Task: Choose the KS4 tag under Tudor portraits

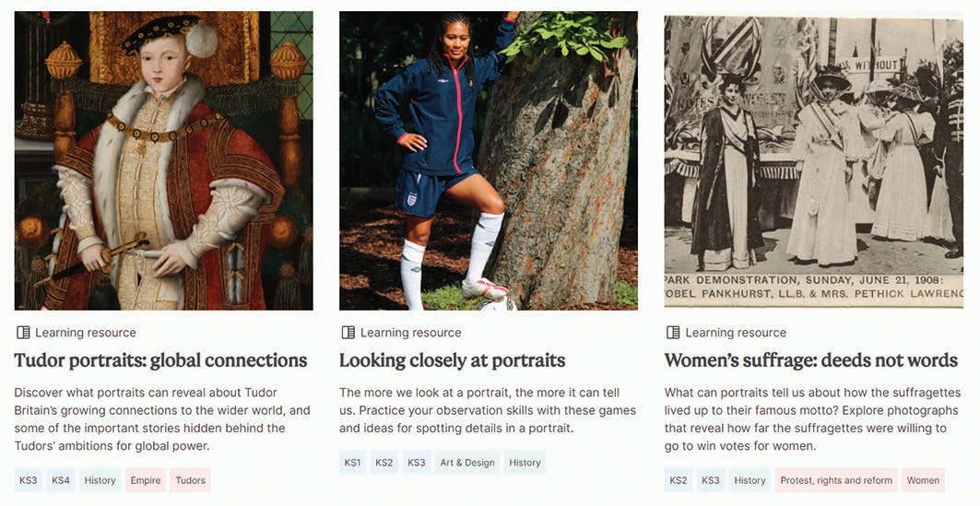Action: click(x=61, y=480)
